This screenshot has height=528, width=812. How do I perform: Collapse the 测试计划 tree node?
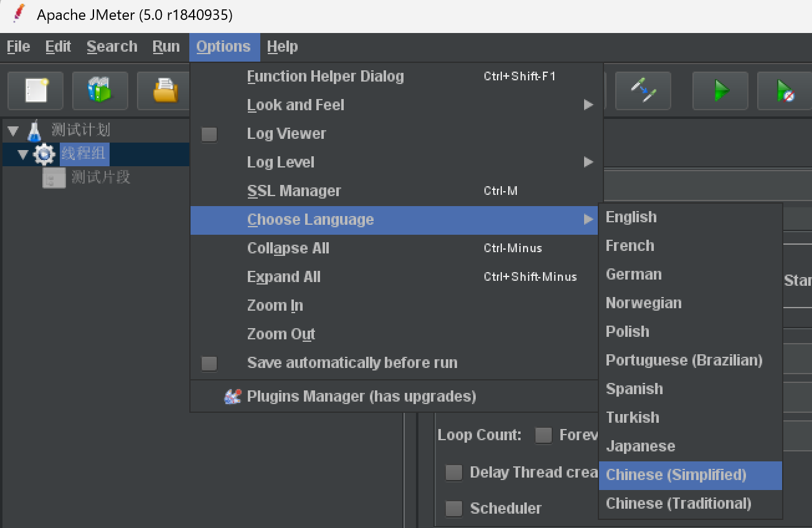click(13, 130)
